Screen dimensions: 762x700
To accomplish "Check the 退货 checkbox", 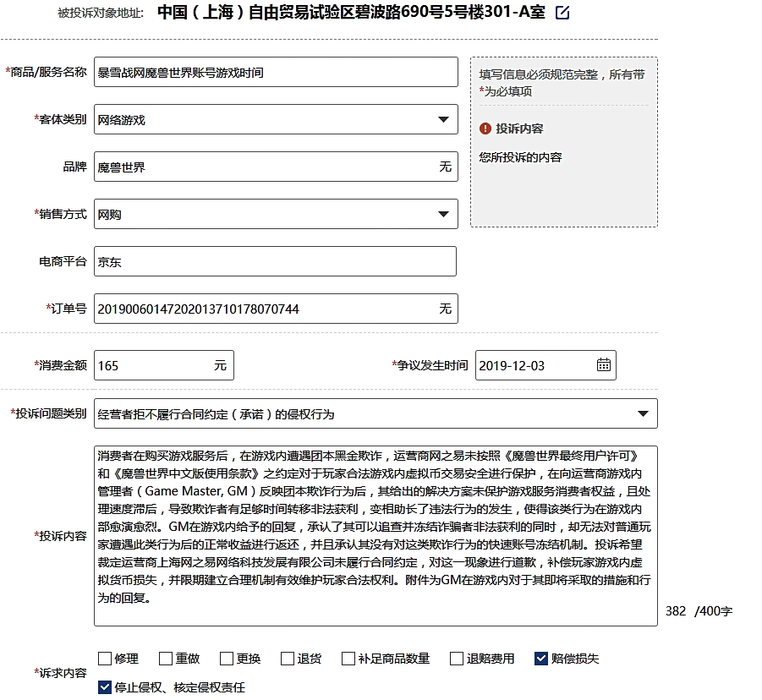I will click(286, 657).
